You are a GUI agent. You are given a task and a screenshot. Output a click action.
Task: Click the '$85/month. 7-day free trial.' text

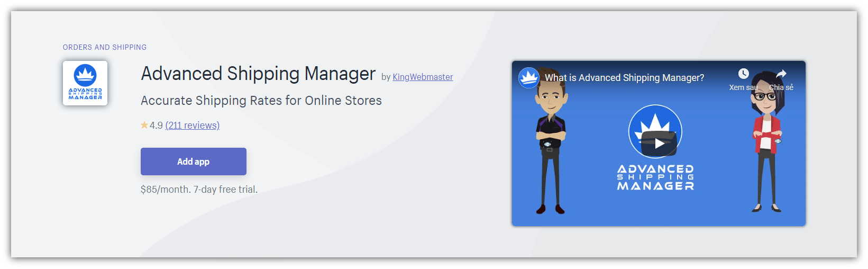pyautogui.click(x=199, y=190)
